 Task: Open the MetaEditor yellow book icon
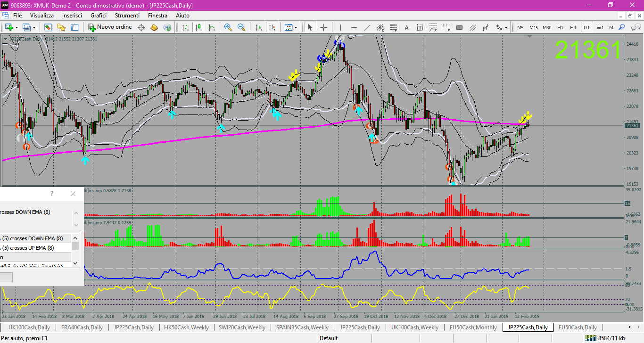154,27
